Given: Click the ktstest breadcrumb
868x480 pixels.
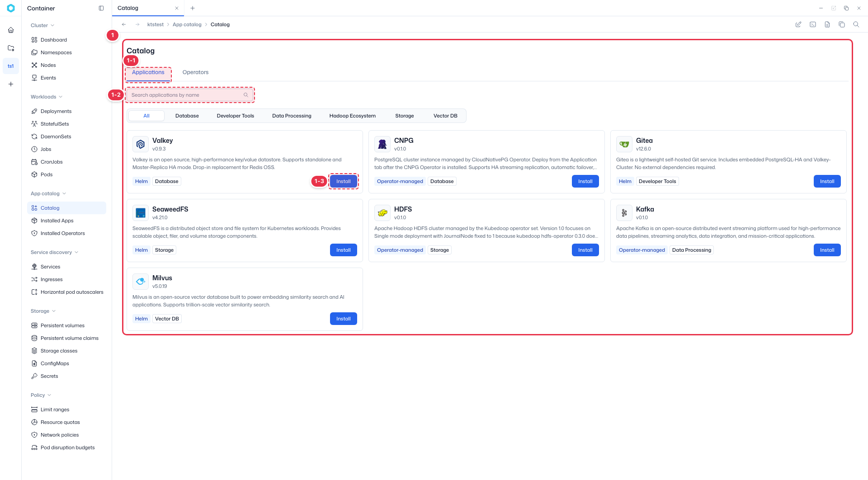Looking at the screenshot, I should (156, 24).
